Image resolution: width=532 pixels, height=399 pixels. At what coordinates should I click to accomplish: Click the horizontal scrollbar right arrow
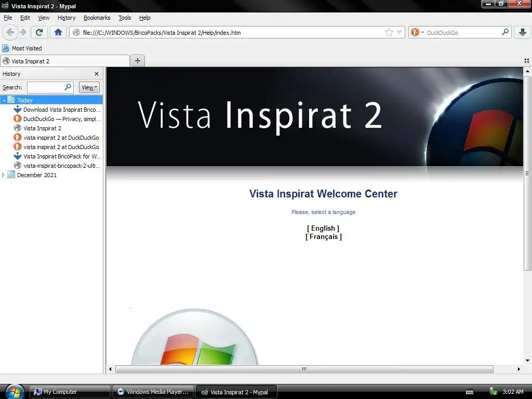click(x=518, y=369)
